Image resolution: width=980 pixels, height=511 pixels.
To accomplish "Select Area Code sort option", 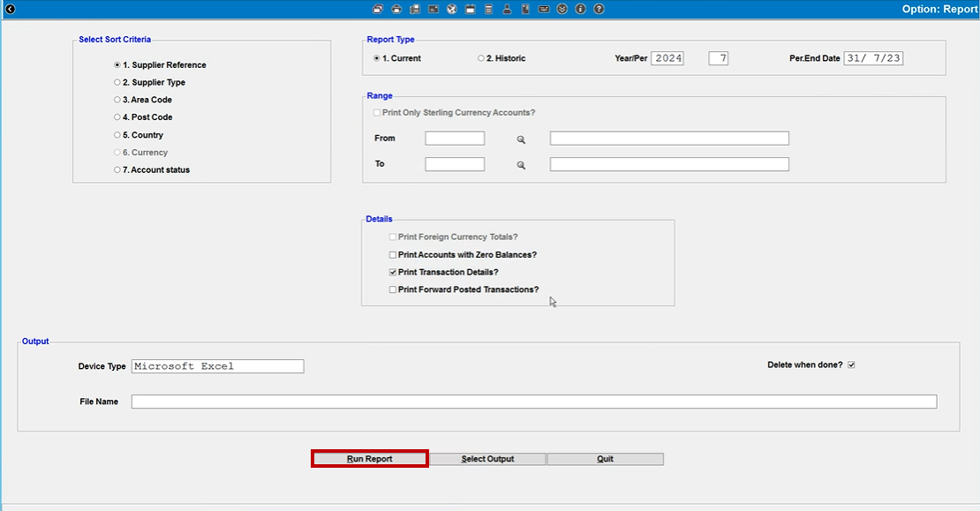I will (142, 100).
